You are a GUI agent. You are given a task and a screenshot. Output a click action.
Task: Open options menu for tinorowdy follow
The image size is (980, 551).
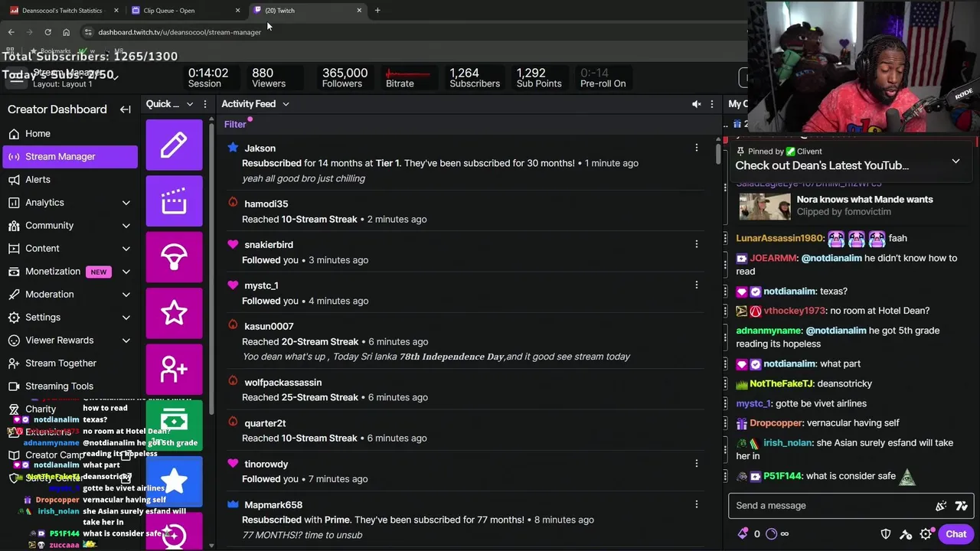click(x=696, y=463)
